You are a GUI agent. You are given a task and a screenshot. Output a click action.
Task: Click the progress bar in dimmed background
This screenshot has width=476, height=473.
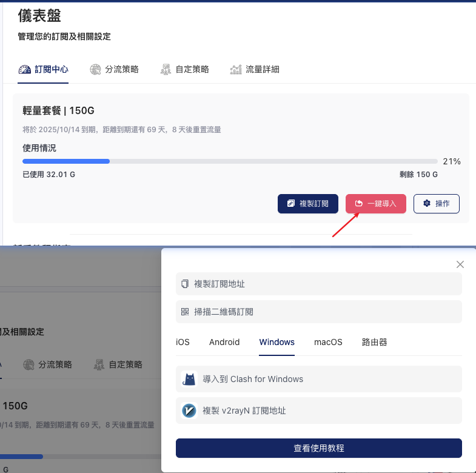pyautogui.click(x=81, y=457)
